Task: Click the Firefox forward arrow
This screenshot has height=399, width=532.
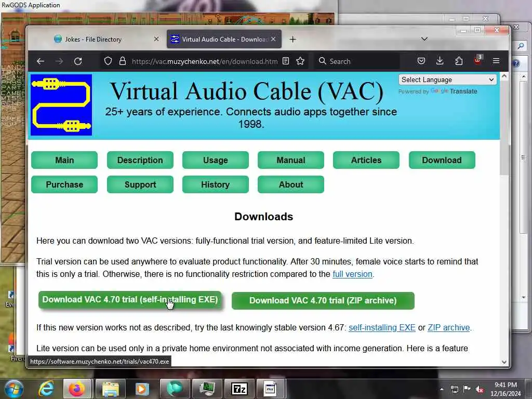Action: pyautogui.click(x=59, y=61)
